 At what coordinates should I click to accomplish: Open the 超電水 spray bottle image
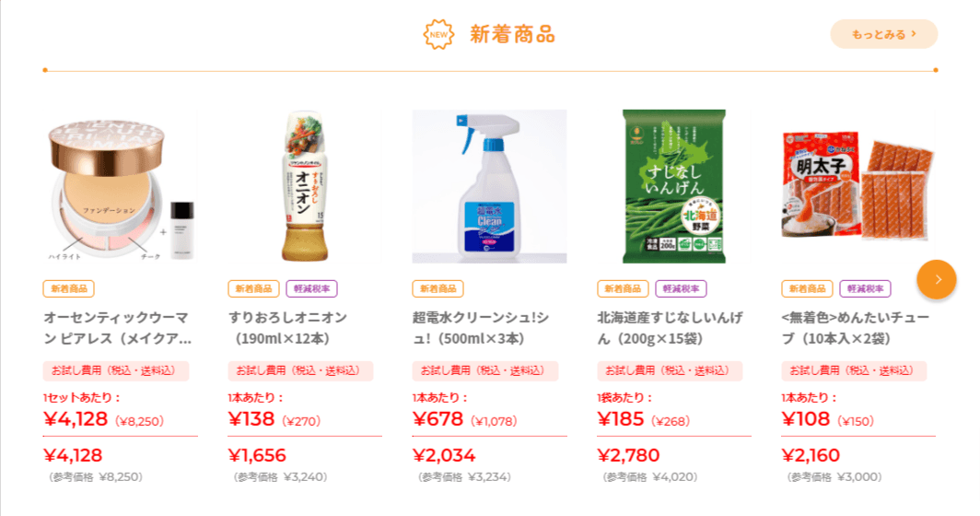point(489,188)
